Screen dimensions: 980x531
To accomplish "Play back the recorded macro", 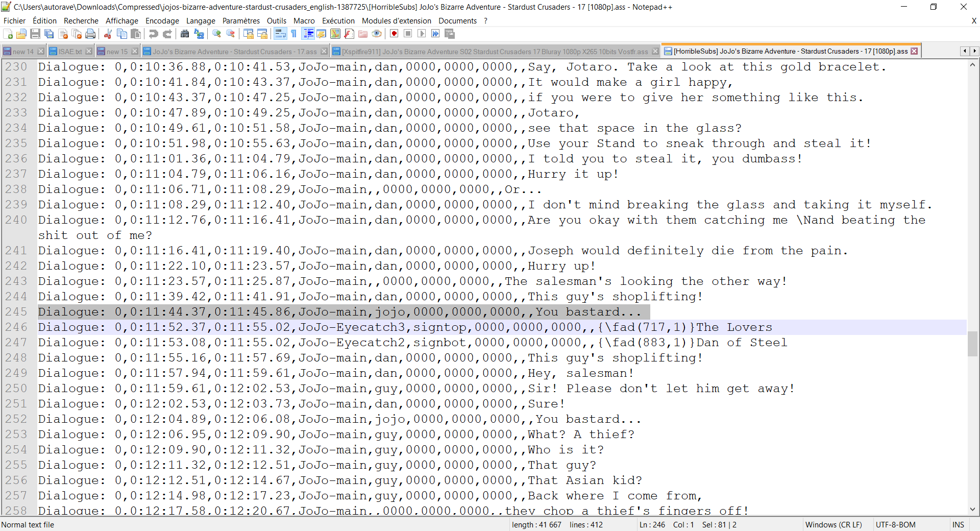I will 422,34.
